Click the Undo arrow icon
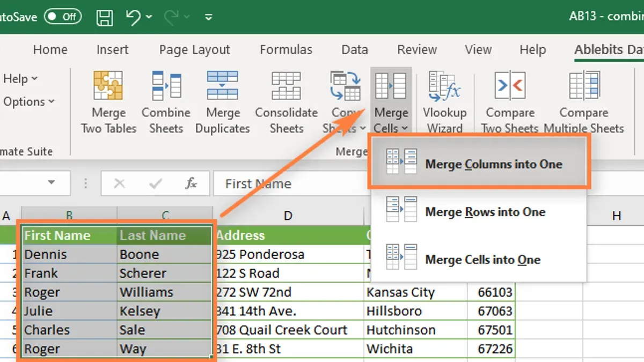The height and width of the screenshot is (362, 644). click(134, 17)
